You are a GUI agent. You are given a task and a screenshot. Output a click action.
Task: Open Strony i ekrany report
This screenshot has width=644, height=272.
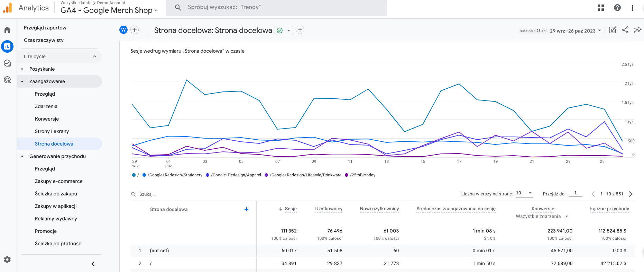point(52,131)
